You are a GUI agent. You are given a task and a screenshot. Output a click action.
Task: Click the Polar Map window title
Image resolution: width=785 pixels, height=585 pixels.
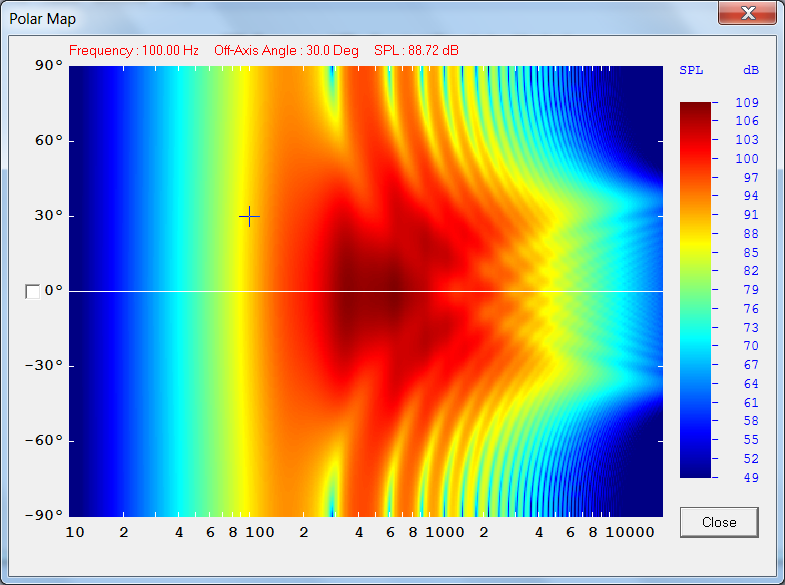[43, 19]
